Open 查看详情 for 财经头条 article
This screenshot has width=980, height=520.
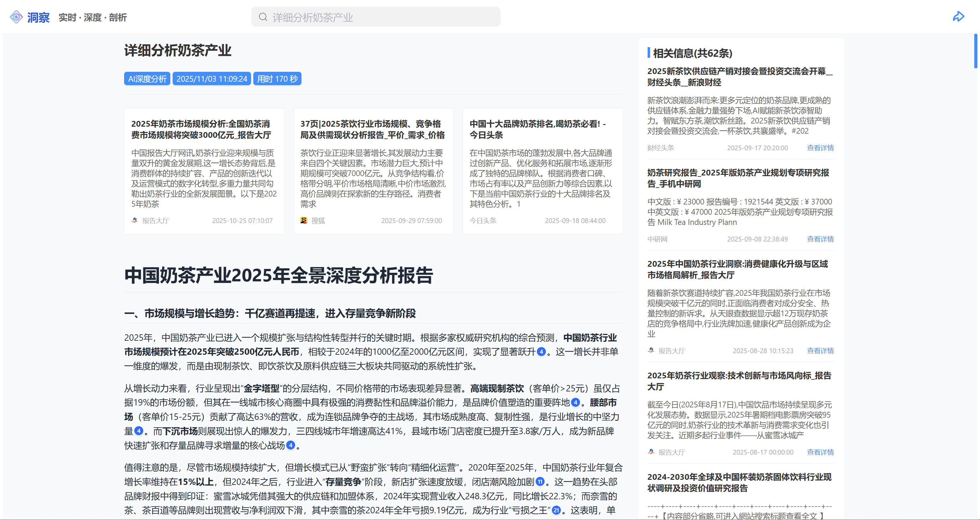(x=820, y=148)
